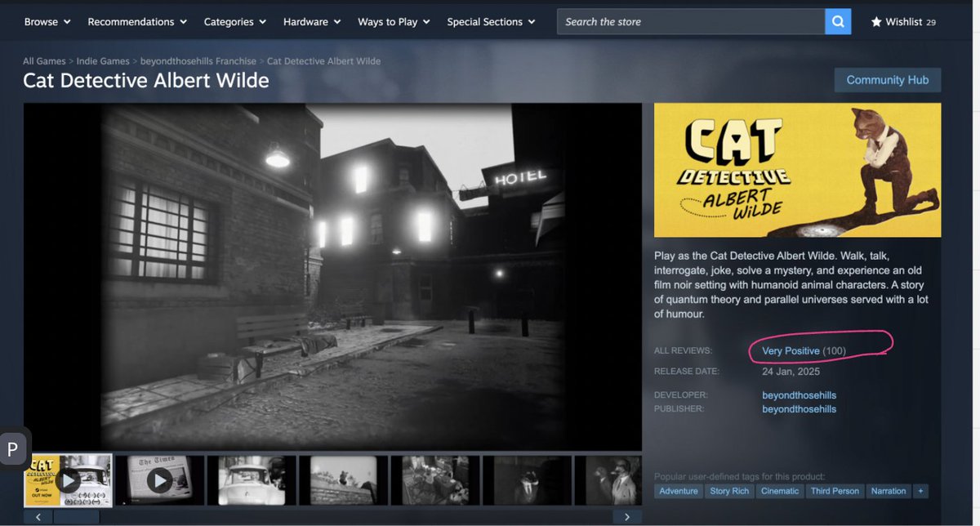Expand the Hardware menu

[312, 22]
